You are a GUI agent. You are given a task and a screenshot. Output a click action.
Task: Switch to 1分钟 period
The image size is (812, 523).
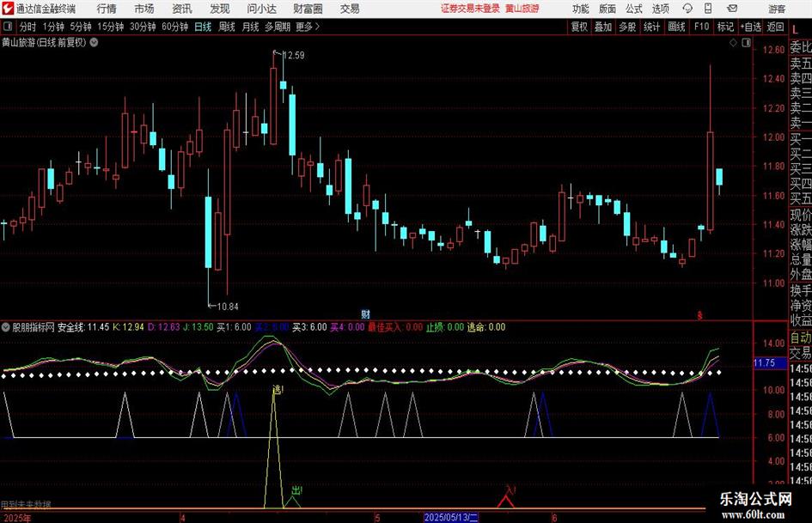(x=52, y=27)
